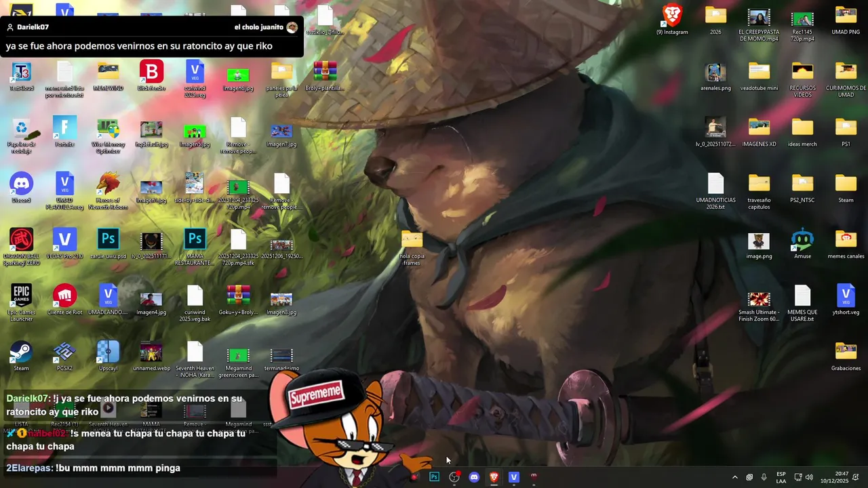The width and height of the screenshot is (868, 488).
Task: Select the MEMES QUE USARE.txt file
Action: tap(802, 304)
